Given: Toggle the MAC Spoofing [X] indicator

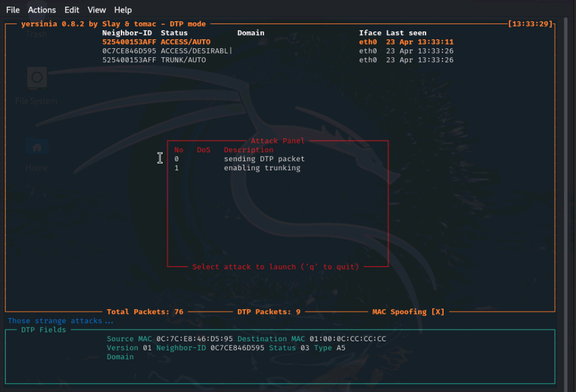Looking at the screenshot, I should pyautogui.click(x=408, y=312).
